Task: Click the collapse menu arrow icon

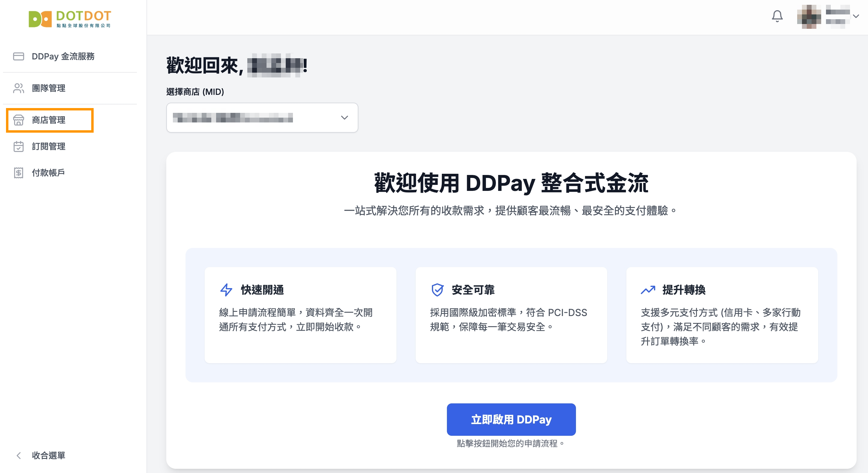Action: coord(19,456)
